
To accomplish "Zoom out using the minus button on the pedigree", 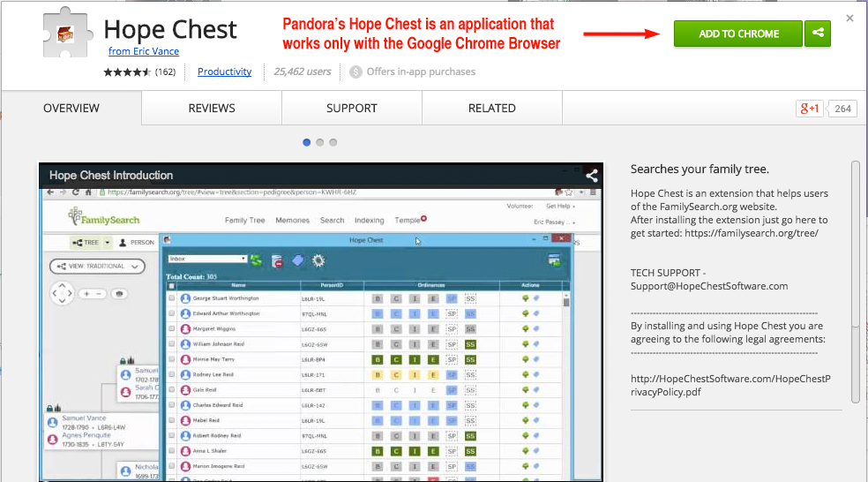I will click(x=99, y=294).
